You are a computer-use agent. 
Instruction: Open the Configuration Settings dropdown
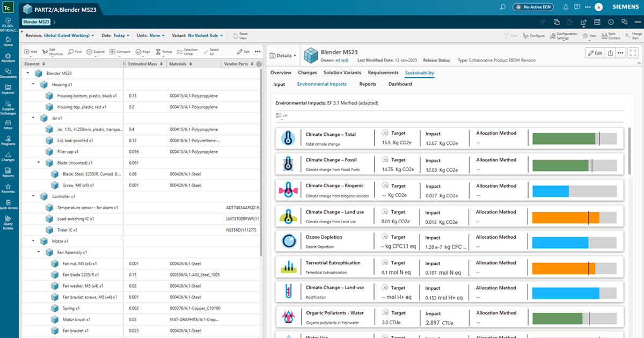tap(563, 35)
